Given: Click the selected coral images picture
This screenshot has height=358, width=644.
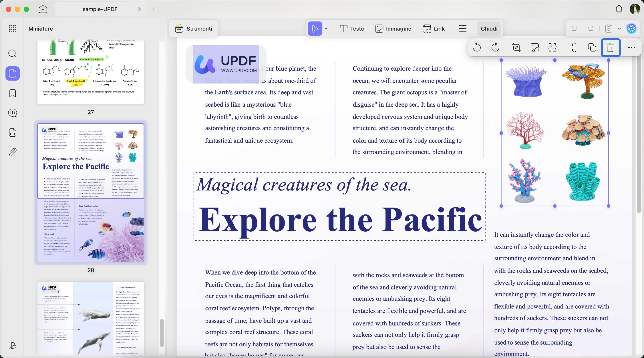Looking at the screenshot, I should 555,133.
